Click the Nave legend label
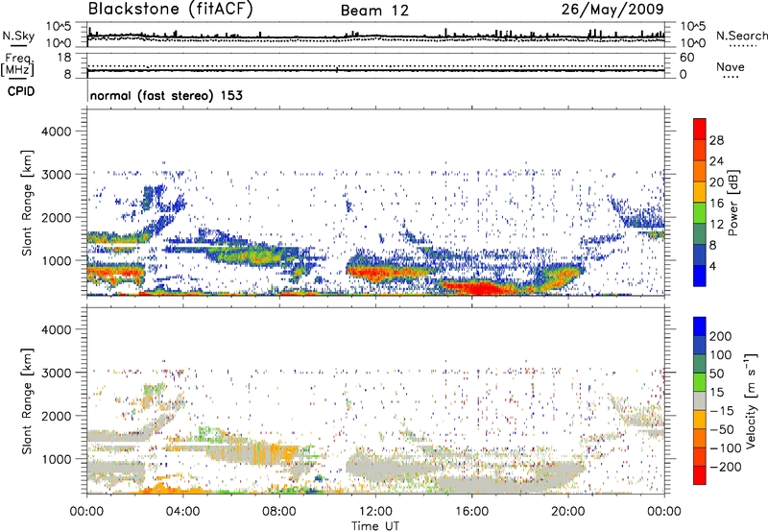Image resolution: width=768 pixels, height=532 pixels. (x=731, y=66)
